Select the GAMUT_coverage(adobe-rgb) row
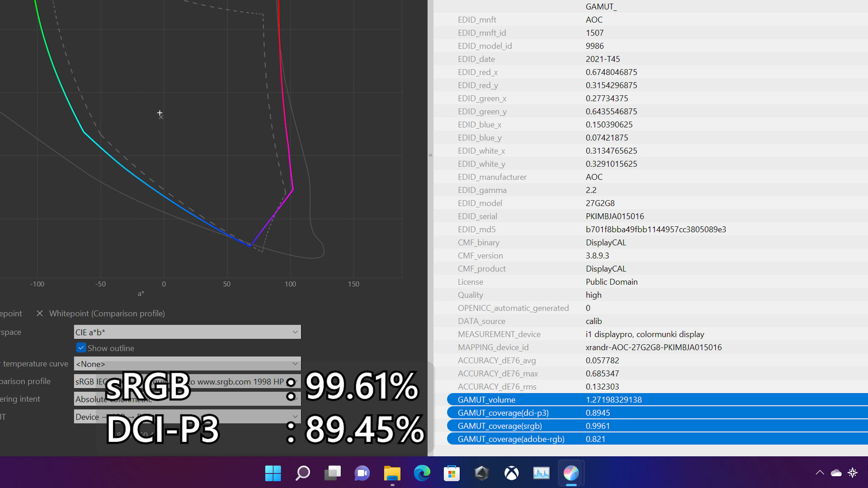The height and width of the screenshot is (488, 868). pyautogui.click(x=657, y=439)
